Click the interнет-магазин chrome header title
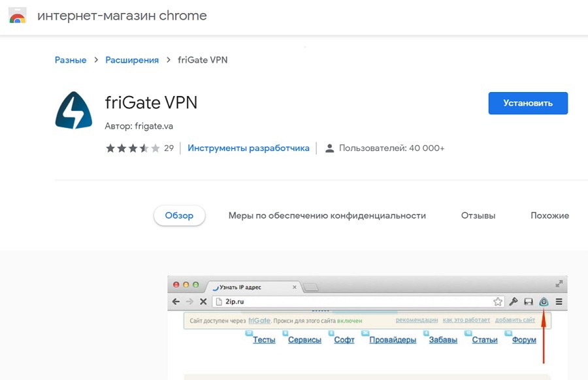This screenshot has height=380, width=588. (122, 16)
